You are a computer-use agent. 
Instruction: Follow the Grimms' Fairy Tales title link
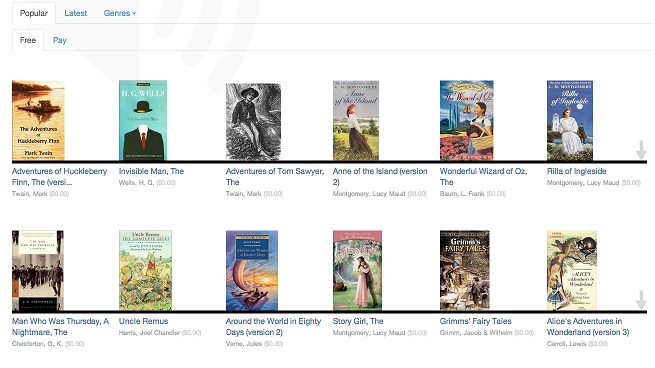pyautogui.click(x=475, y=321)
